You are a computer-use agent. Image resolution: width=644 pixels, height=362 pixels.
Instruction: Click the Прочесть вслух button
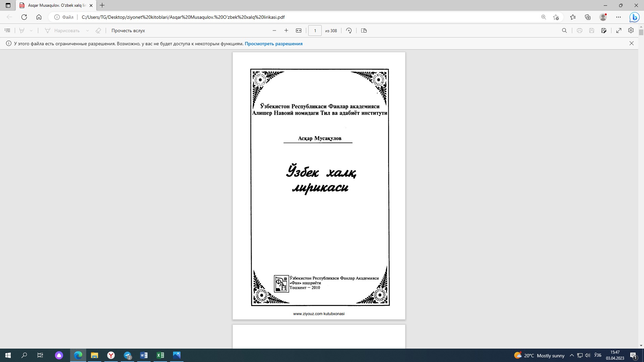(128, 31)
